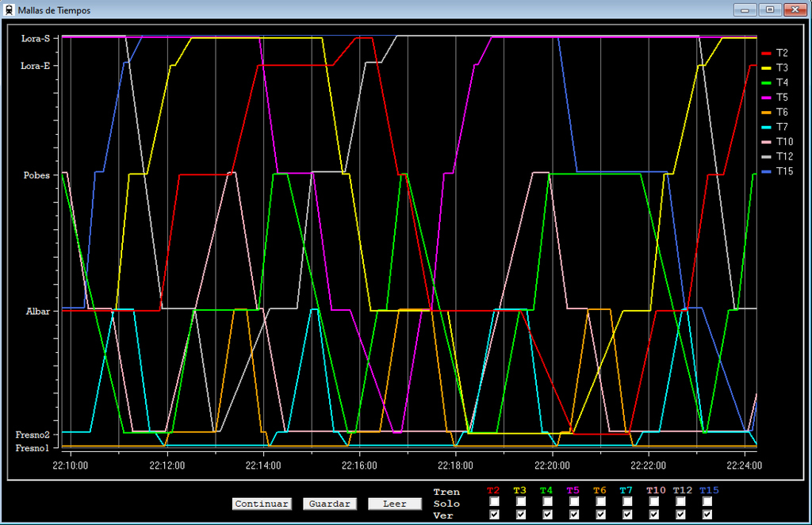Viewport: 812px width, 525px height.
Task: Click the red T2 legend swatch
Action: point(766,53)
